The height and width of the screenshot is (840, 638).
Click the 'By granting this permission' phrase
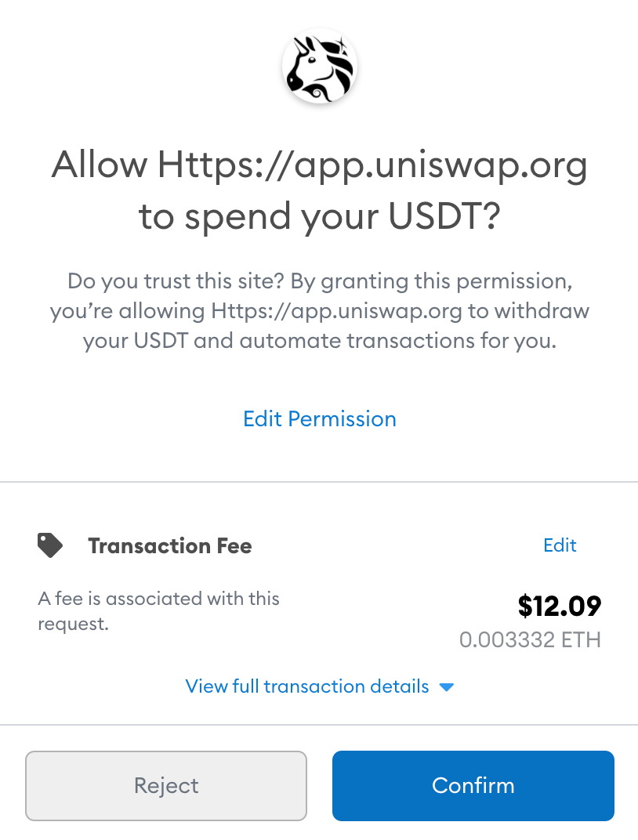(431, 281)
